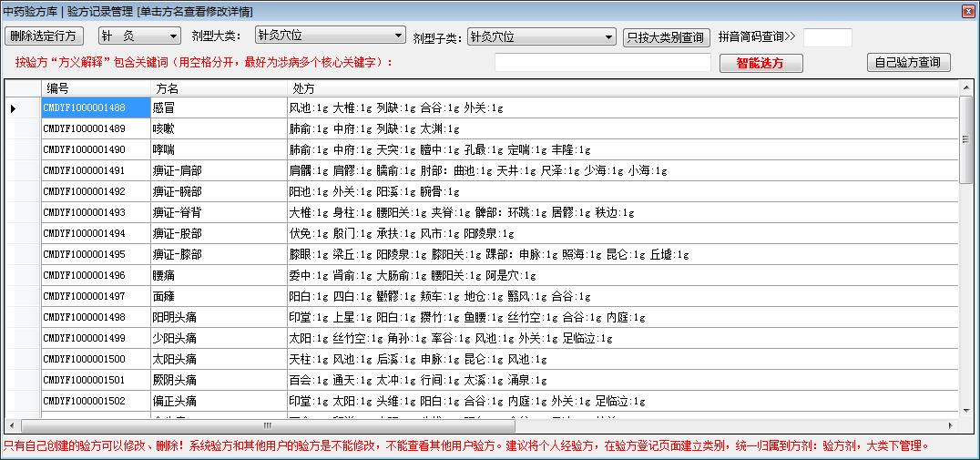Focus the 拼音简码查询 input field
980x460 pixels.
point(827,38)
